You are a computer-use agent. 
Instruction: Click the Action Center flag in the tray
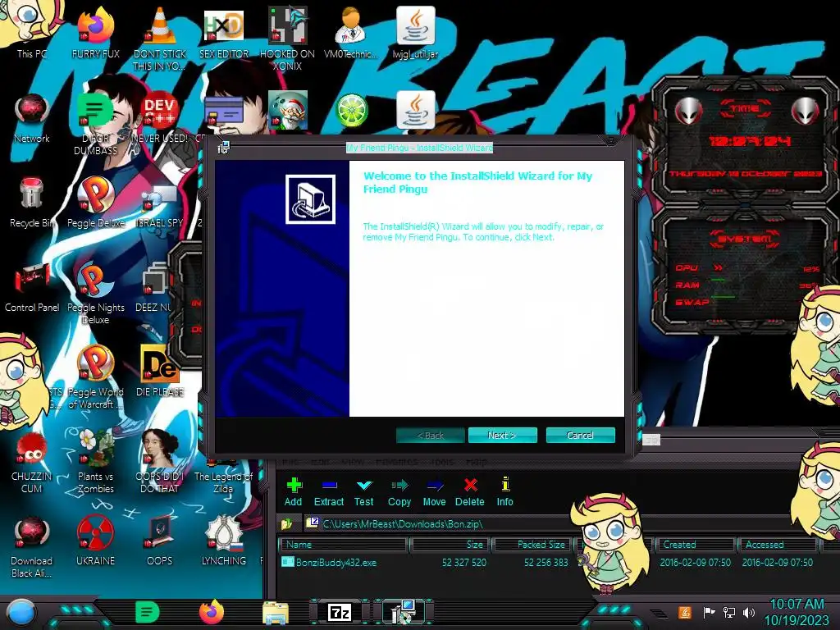709,612
